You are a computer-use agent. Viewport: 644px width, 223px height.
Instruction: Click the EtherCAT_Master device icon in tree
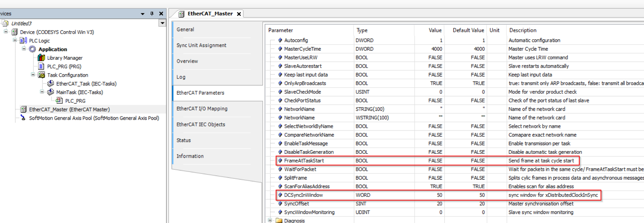click(24, 109)
